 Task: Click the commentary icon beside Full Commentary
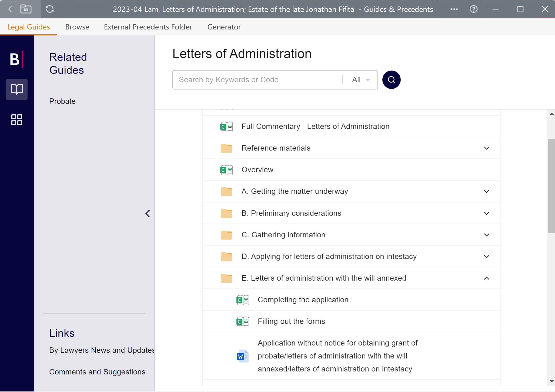[x=226, y=126]
